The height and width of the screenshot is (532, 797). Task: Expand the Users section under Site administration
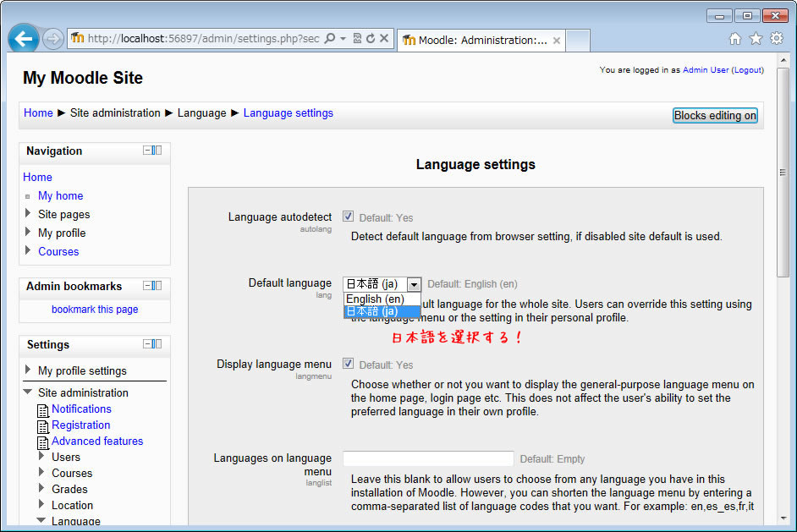coord(42,457)
